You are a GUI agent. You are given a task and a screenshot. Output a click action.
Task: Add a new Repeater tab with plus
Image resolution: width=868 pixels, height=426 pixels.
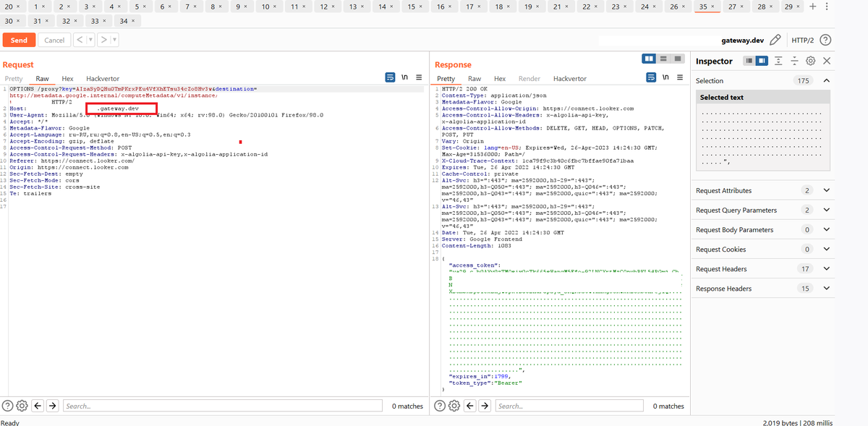click(x=814, y=7)
